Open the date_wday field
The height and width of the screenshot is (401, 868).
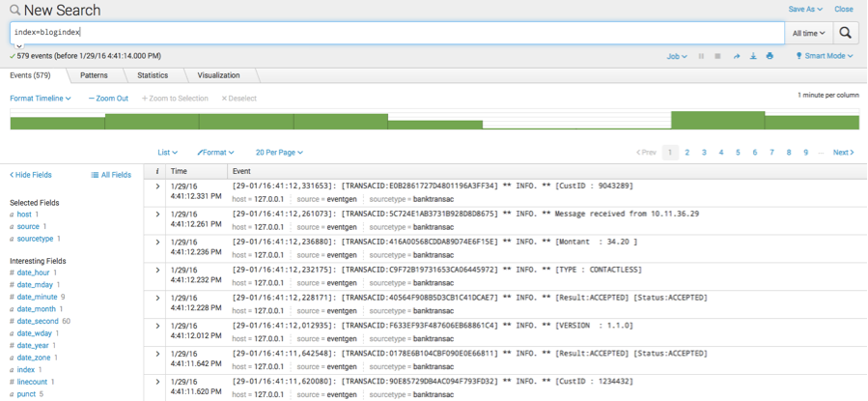click(x=35, y=333)
